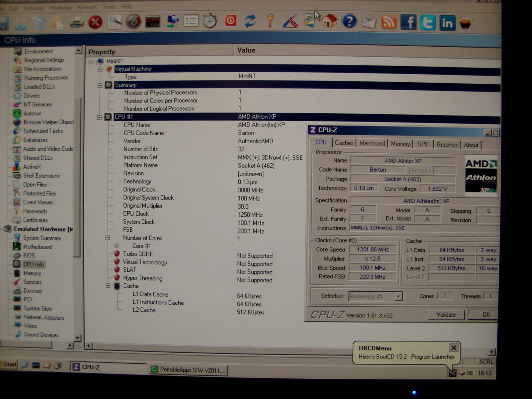
Task: Click the Twitter icon in toolbar
Action: (x=428, y=23)
